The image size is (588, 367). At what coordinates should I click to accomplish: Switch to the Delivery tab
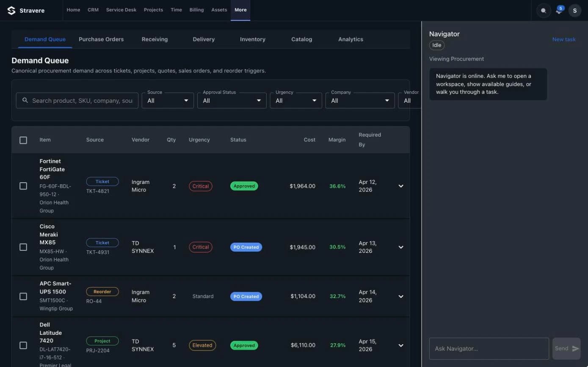point(204,39)
